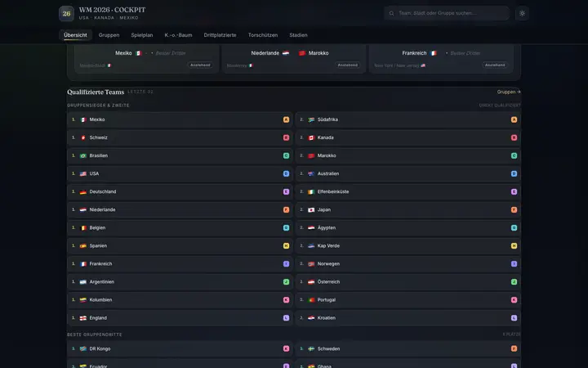Click the Brasilien flag icon

click(x=83, y=156)
